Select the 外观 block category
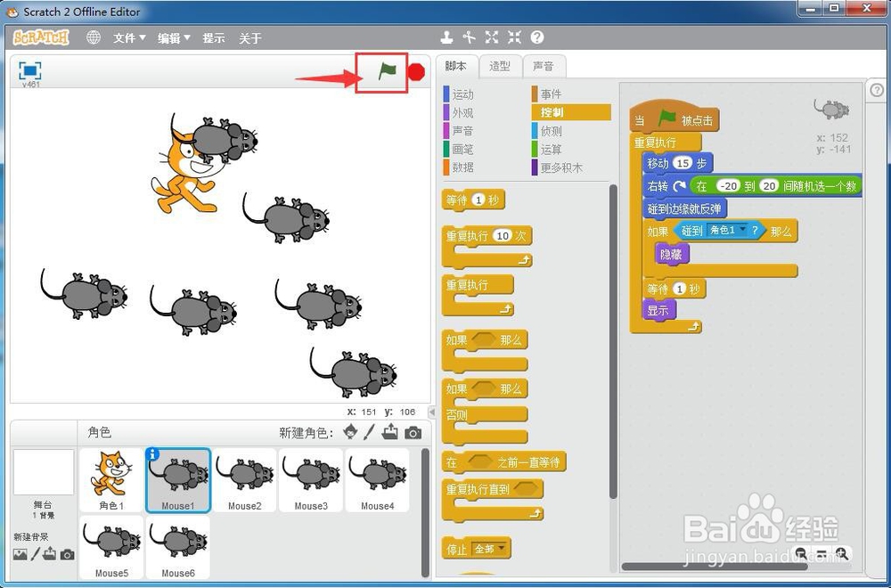The height and width of the screenshot is (588, 891). 462,112
